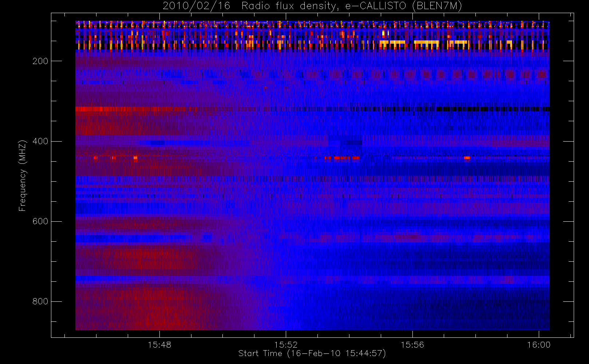Click the plot title '2010/02/16 Radio flux density'
589x364 pixels.
tap(312, 6)
